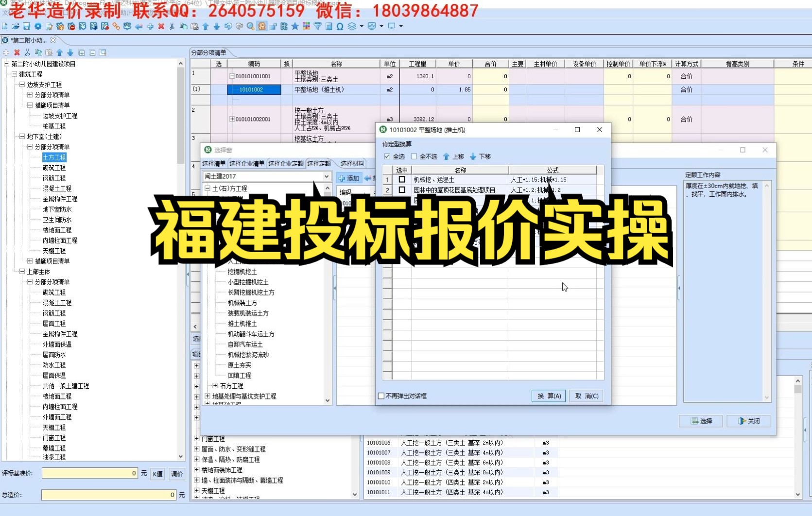
Task: Collapse the 土(石)方工程 node
Action: point(207,188)
